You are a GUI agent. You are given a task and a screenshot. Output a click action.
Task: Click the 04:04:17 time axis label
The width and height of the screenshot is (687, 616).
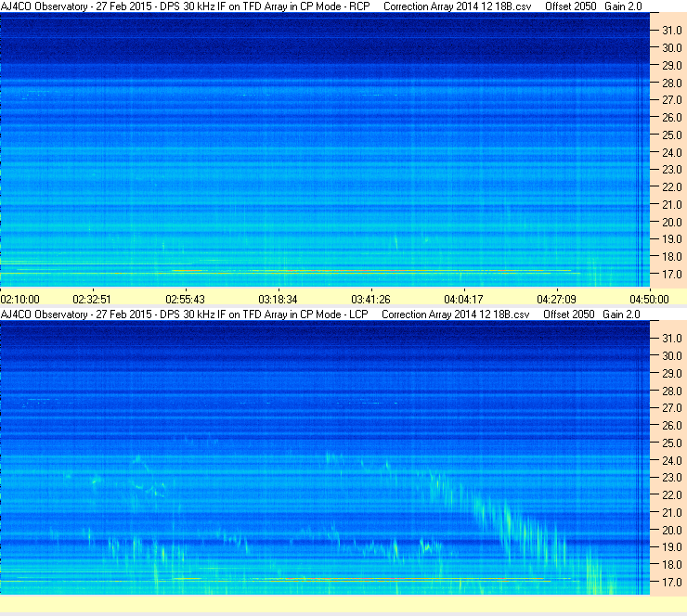(x=463, y=300)
